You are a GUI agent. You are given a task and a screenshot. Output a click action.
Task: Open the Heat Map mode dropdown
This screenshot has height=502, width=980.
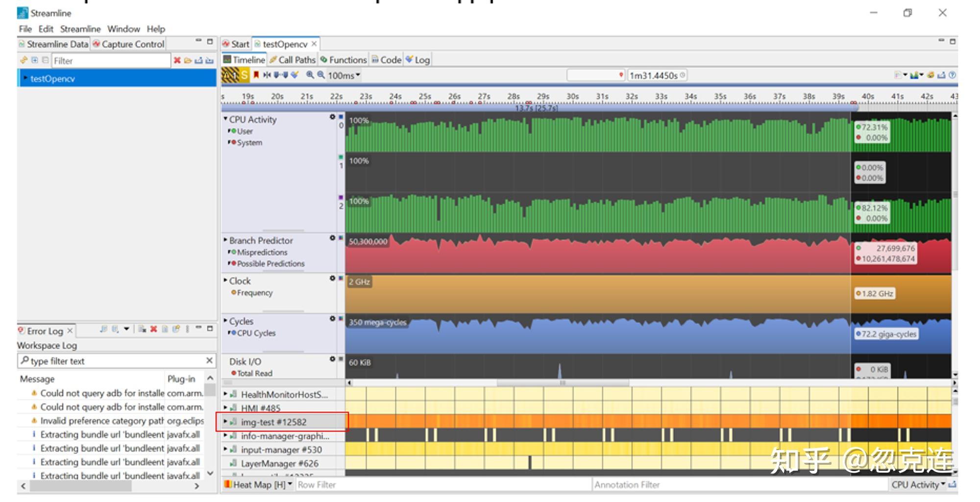(290, 484)
